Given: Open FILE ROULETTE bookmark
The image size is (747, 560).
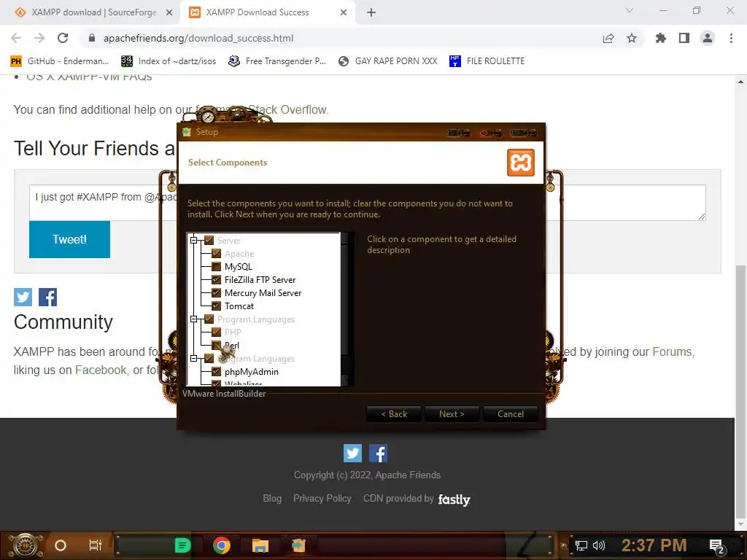Looking at the screenshot, I should coord(487,61).
